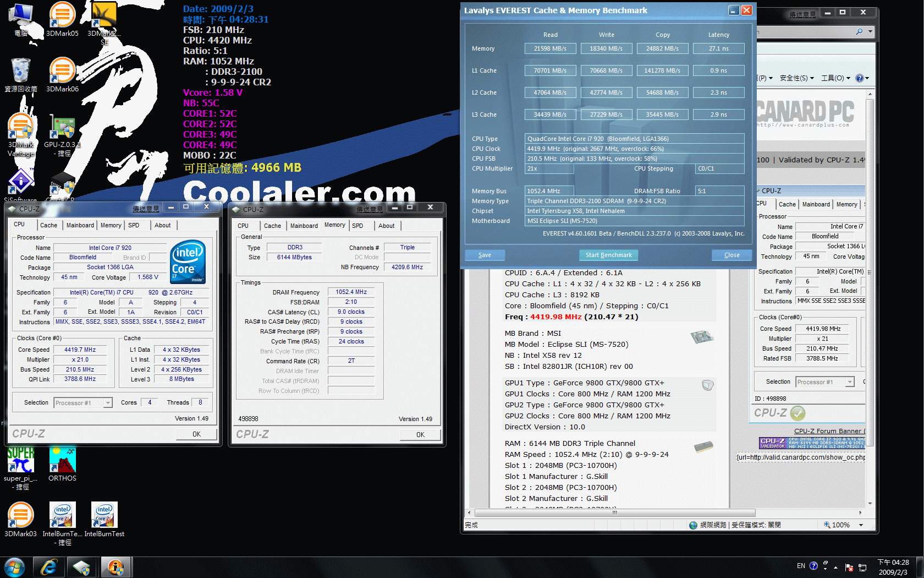Expand the Processor #1 selection dropdown
Screen dimensions: 924x578
[108, 403]
